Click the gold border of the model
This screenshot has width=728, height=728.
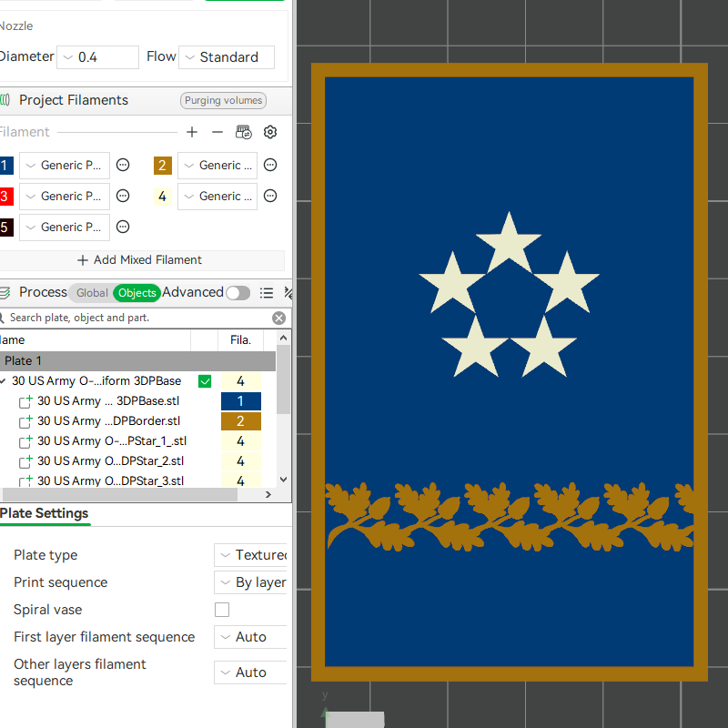pyautogui.click(x=510, y=70)
